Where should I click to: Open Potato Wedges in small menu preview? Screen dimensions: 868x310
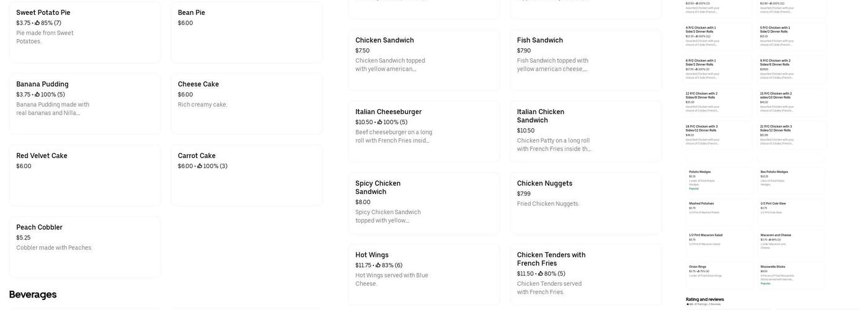pos(719,180)
